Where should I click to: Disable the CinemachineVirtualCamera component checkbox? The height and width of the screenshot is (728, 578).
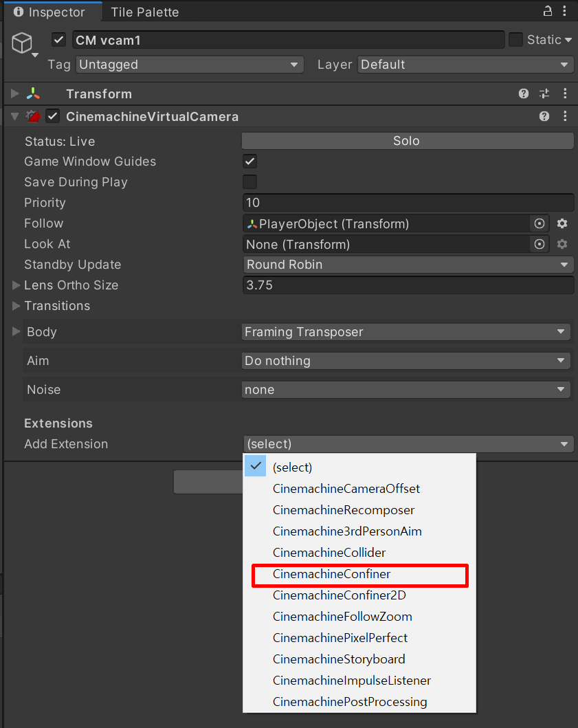tap(53, 116)
